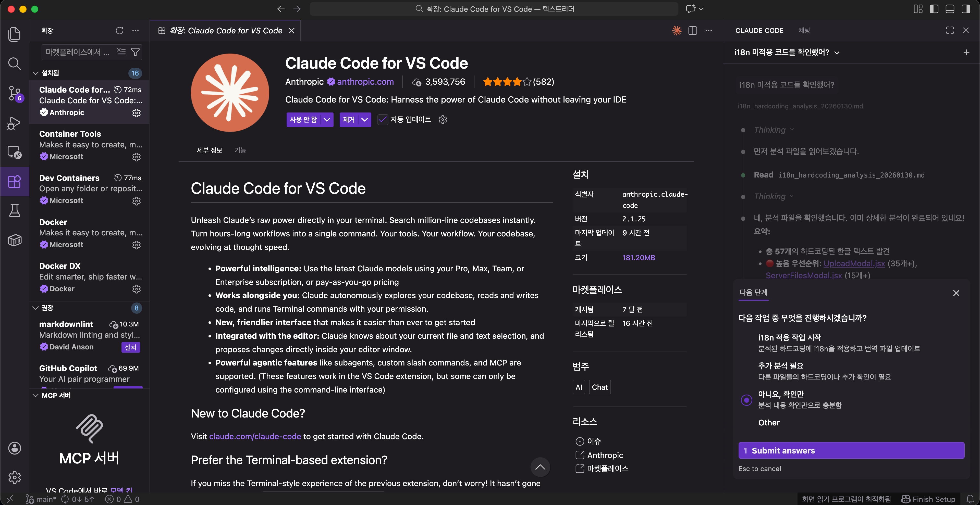Image resolution: width=980 pixels, height=505 pixels.
Task: Refresh the extensions list
Action: (119, 30)
